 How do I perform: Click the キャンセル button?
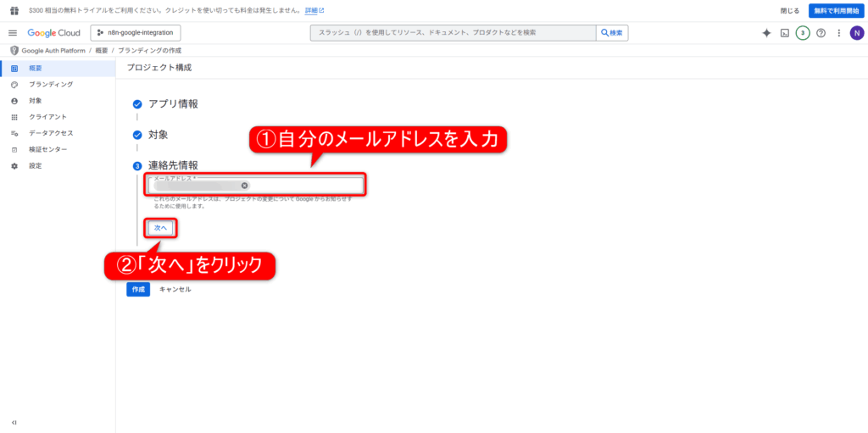click(x=175, y=289)
